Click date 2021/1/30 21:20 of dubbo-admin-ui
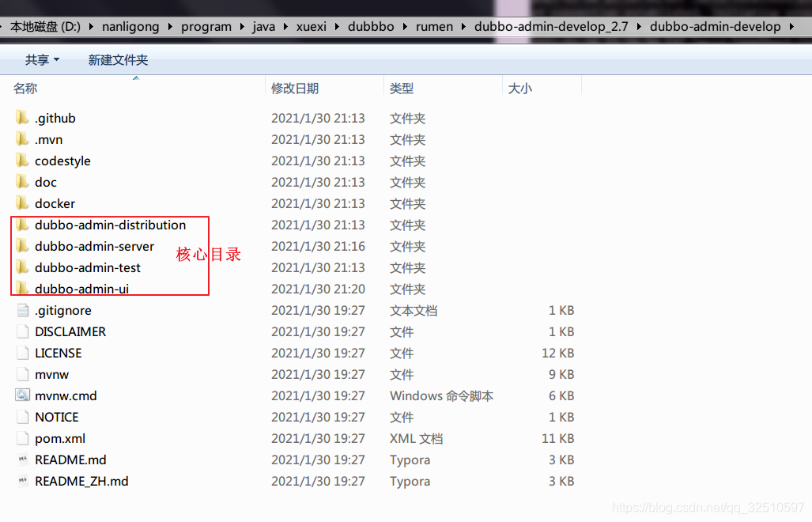812x522 pixels. click(x=318, y=289)
